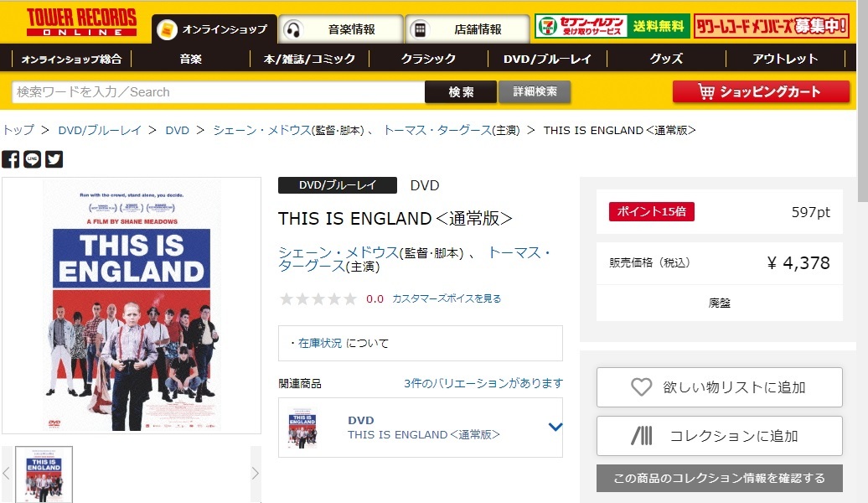The image size is (868, 503).
Task: Open クラシック menu item
Action: coord(428,59)
